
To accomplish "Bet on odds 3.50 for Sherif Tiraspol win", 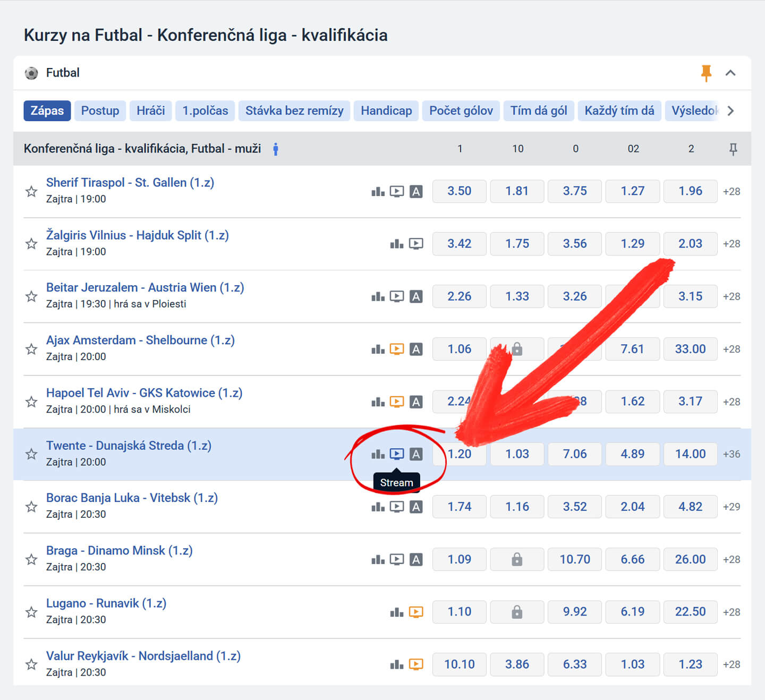I will coord(460,191).
